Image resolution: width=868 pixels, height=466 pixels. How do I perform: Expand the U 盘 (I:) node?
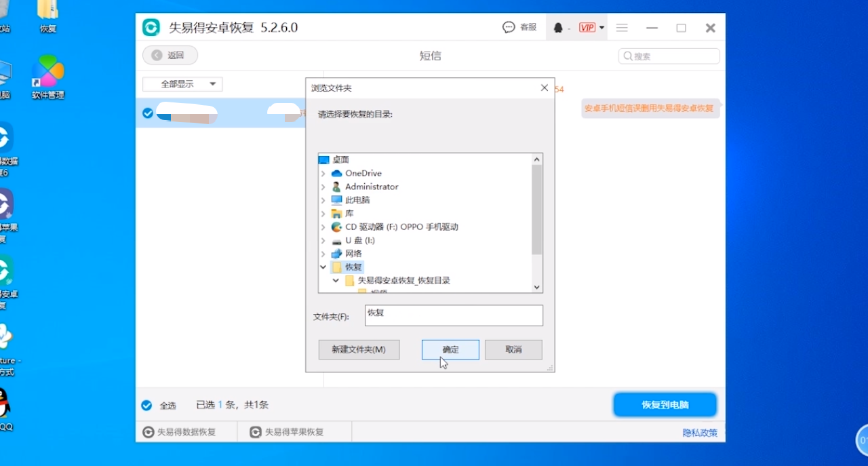coord(323,240)
